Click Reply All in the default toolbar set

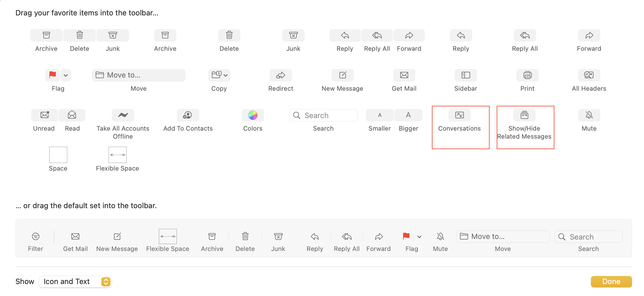click(347, 236)
